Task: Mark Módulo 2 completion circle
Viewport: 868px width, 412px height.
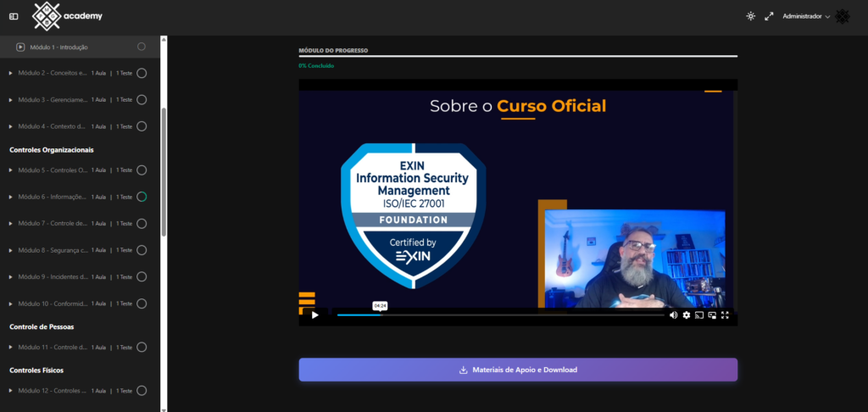Action: [x=142, y=73]
